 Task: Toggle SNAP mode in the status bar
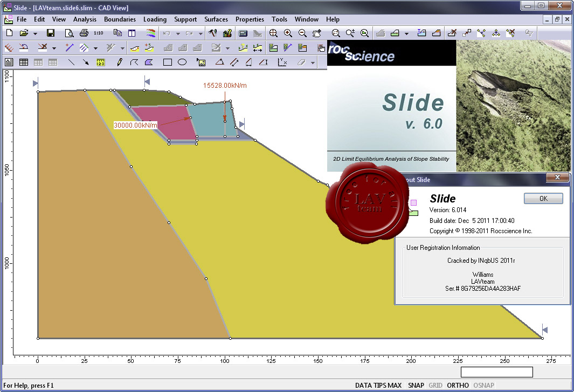(x=416, y=386)
